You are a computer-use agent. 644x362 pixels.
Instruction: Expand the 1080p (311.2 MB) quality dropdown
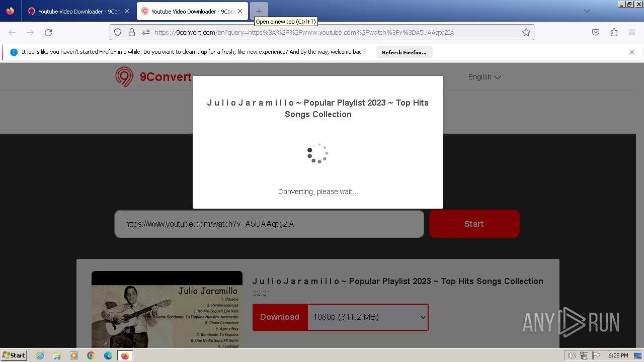click(x=368, y=317)
